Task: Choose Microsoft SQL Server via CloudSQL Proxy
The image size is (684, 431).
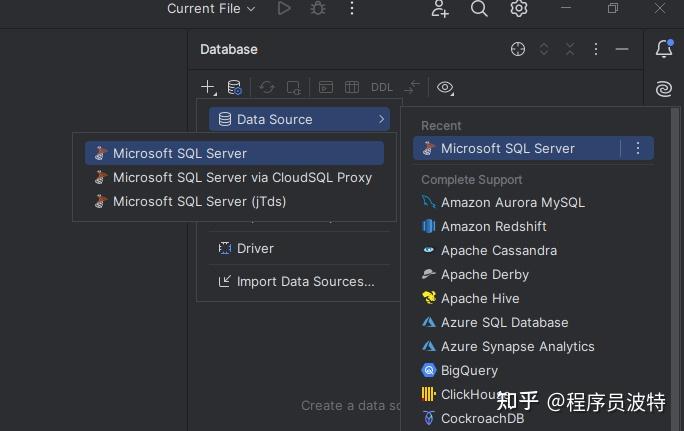Action: tap(242, 177)
